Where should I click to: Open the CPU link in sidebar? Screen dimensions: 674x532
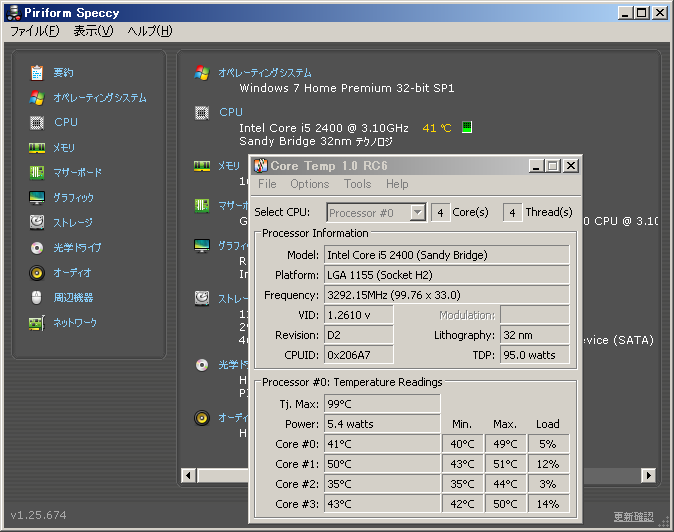pos(66,122)
